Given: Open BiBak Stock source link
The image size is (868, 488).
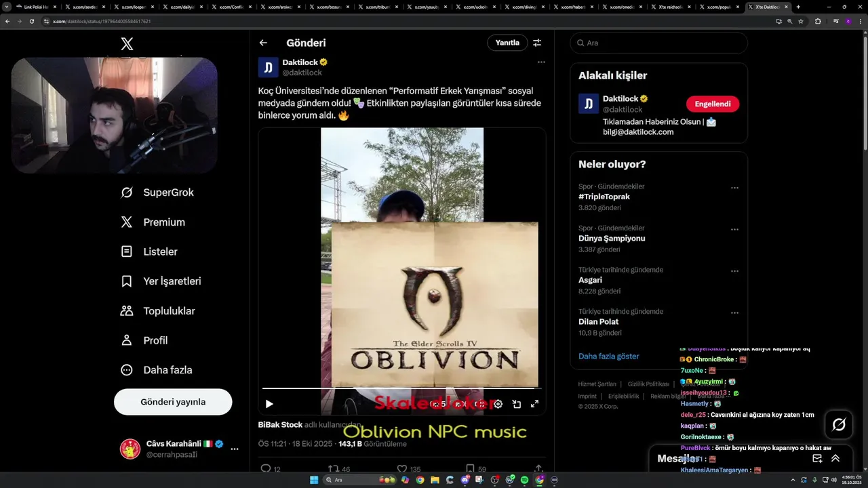Looking at the screenshot, I should [x=280, y=425].
